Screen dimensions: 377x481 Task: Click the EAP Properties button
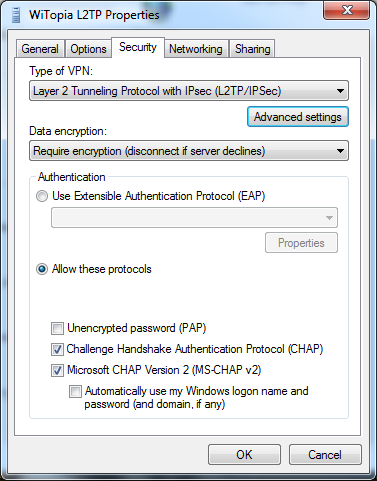[301, 243]
